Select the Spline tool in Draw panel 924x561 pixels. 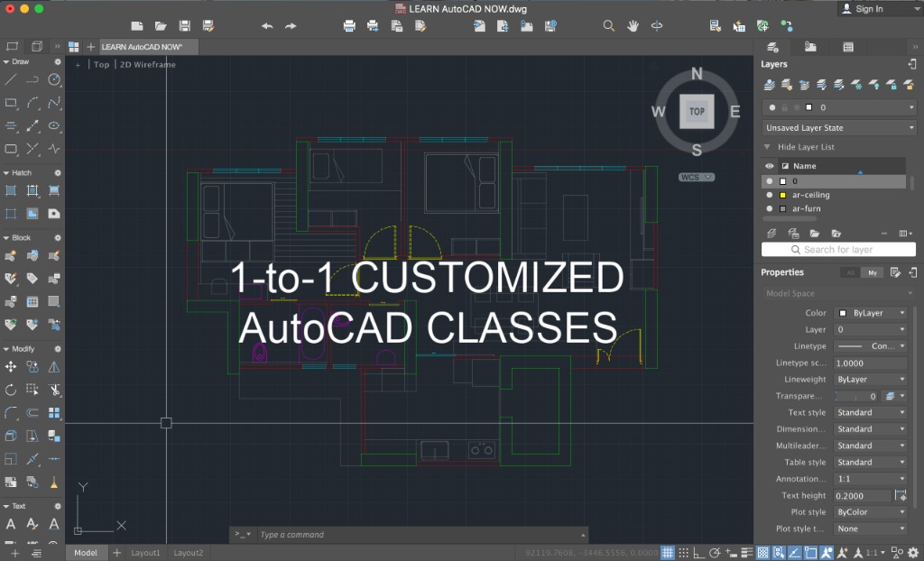[54, 103]
